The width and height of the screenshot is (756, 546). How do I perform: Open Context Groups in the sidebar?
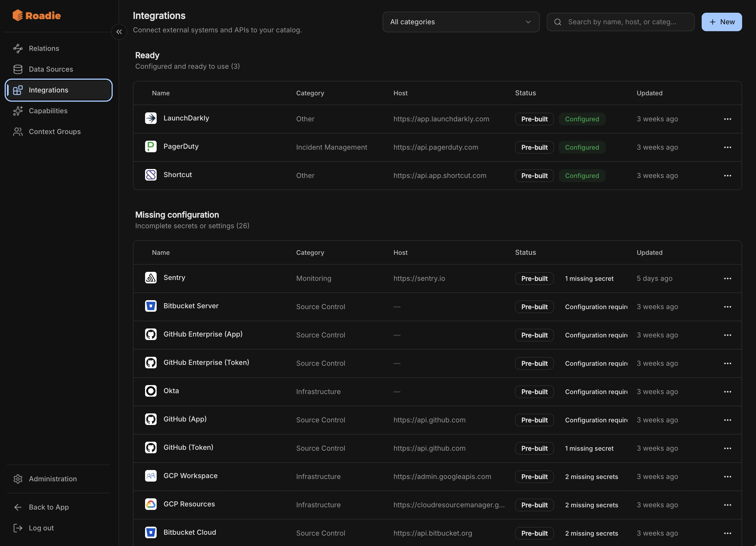point(58,131)
